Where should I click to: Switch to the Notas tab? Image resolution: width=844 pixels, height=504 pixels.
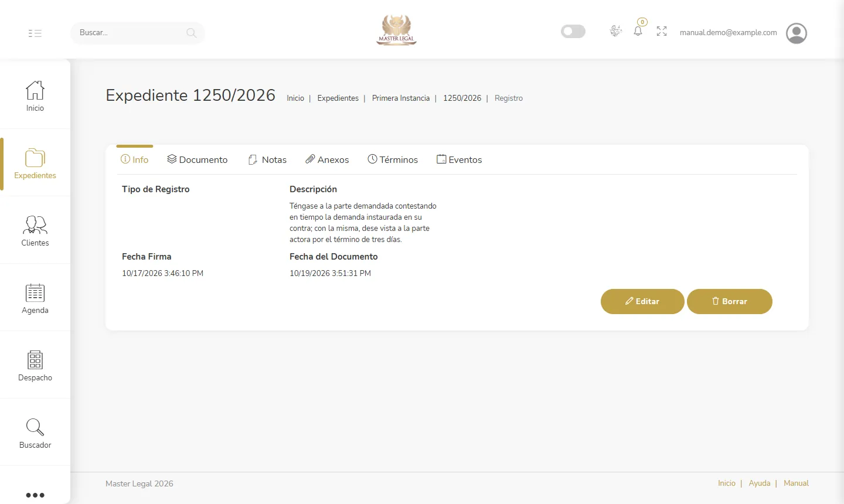coord(268,160)
